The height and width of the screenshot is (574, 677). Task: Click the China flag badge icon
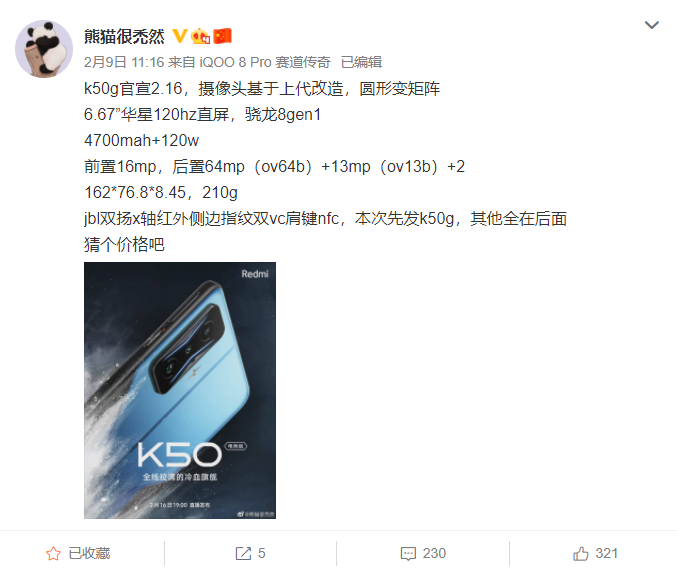tap(222, 36)
